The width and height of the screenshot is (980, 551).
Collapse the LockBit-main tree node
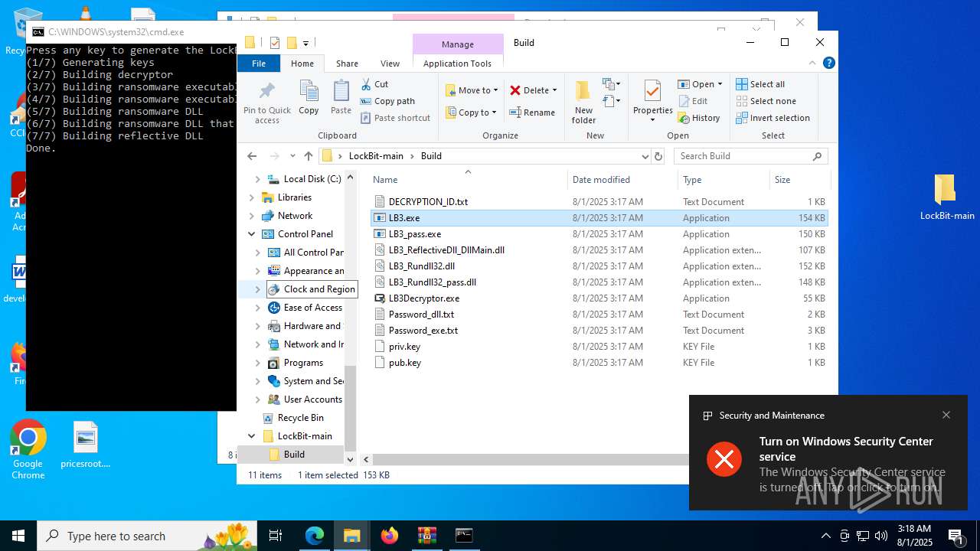251,436
